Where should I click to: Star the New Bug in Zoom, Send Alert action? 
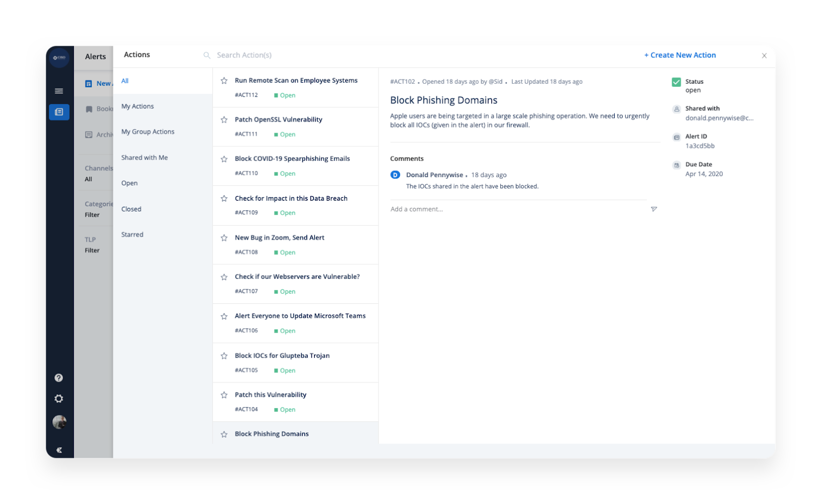click(x=224, y=238)
